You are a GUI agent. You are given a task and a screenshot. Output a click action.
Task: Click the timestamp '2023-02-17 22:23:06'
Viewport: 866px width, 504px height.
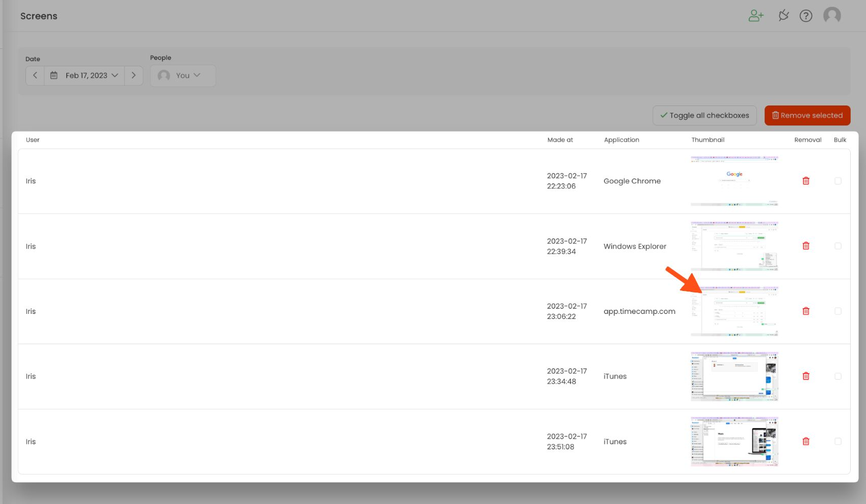tap(567, 181)
